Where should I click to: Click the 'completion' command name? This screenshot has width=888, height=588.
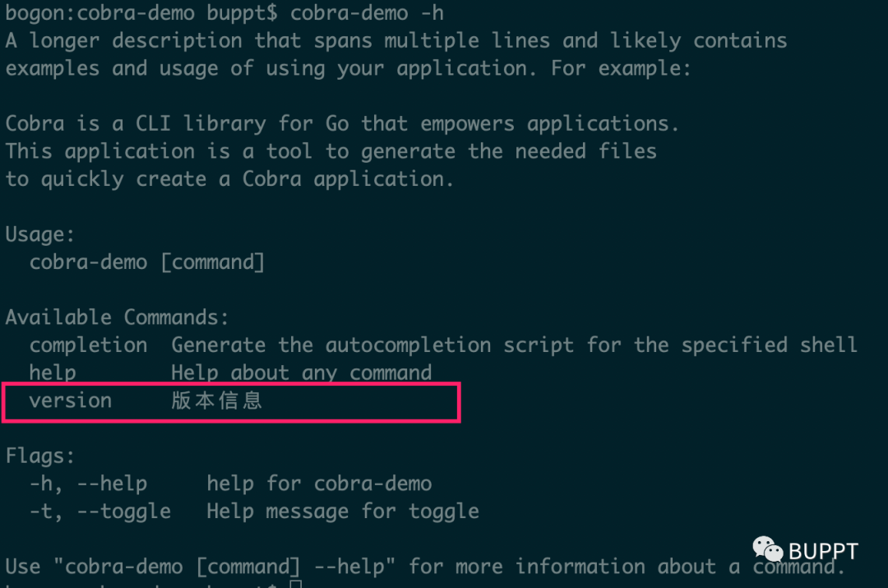point(88,345)
